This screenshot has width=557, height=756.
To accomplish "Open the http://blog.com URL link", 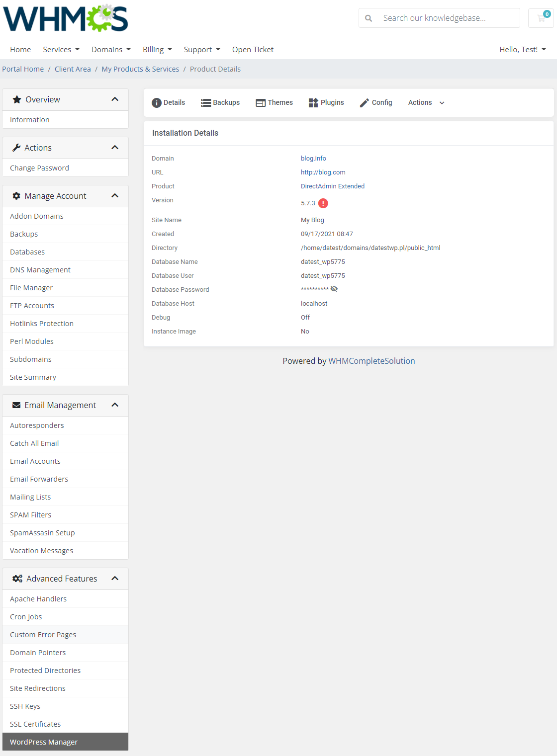I will (x=323, y=172).
